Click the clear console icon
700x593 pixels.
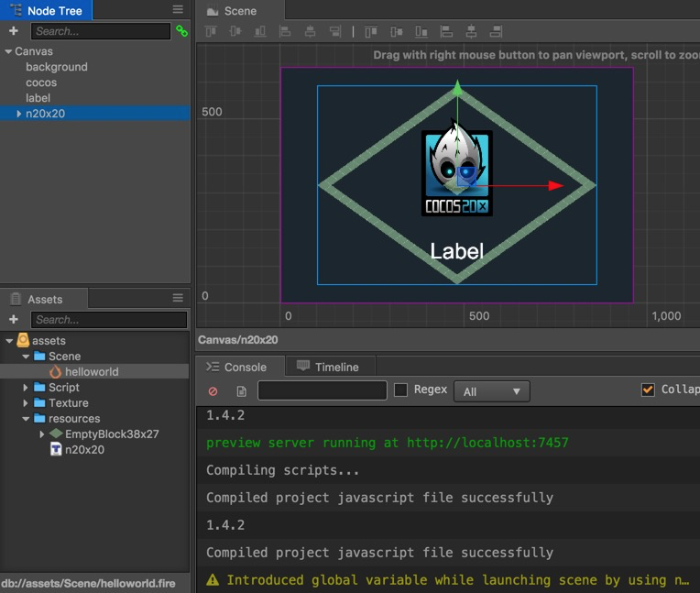(213, 391)
